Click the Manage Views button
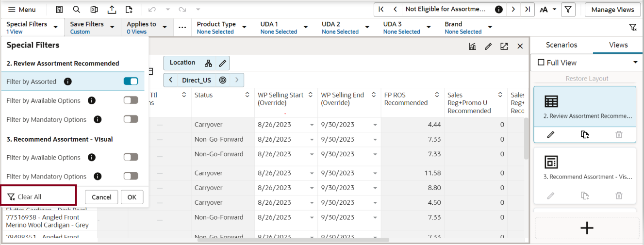Viewport: 644px width, 245px height. [x=612, y=9]
